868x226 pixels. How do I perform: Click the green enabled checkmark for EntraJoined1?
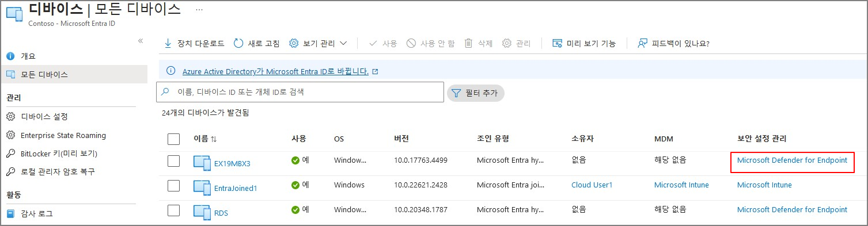[x=295, y=185]
